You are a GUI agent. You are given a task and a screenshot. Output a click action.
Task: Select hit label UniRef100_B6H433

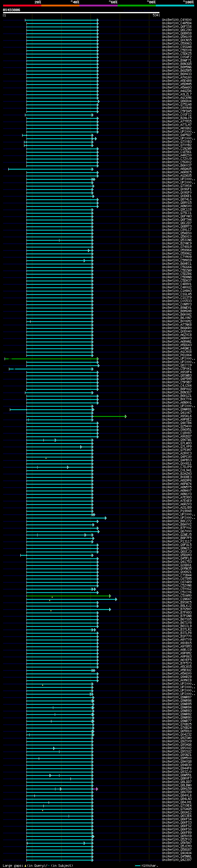coord(176,74)
